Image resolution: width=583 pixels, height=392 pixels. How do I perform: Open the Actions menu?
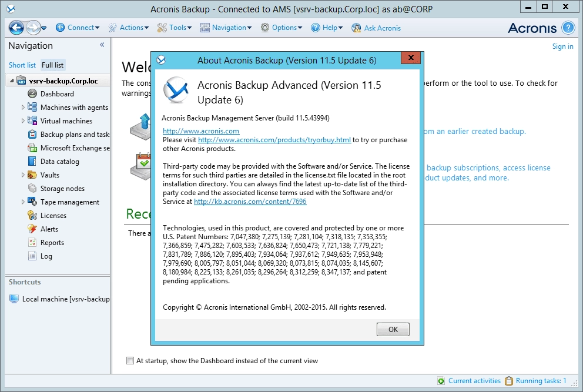(x=129, y=28)
